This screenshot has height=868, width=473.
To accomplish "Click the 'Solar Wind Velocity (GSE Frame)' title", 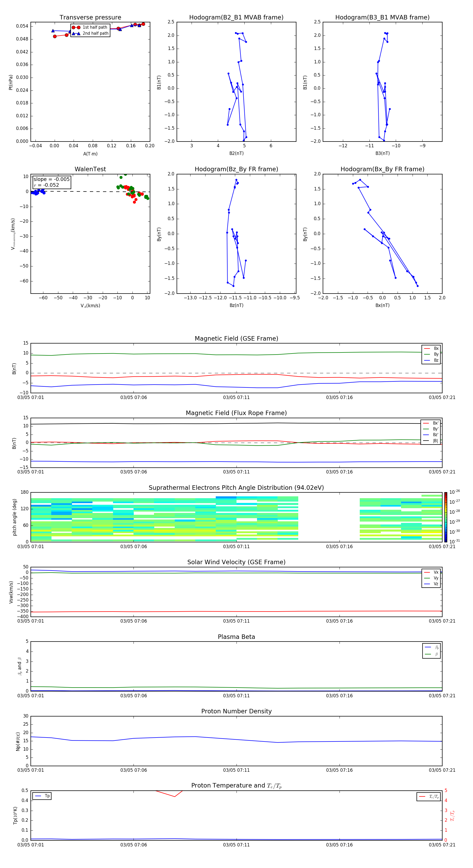I will click(236, 562).
